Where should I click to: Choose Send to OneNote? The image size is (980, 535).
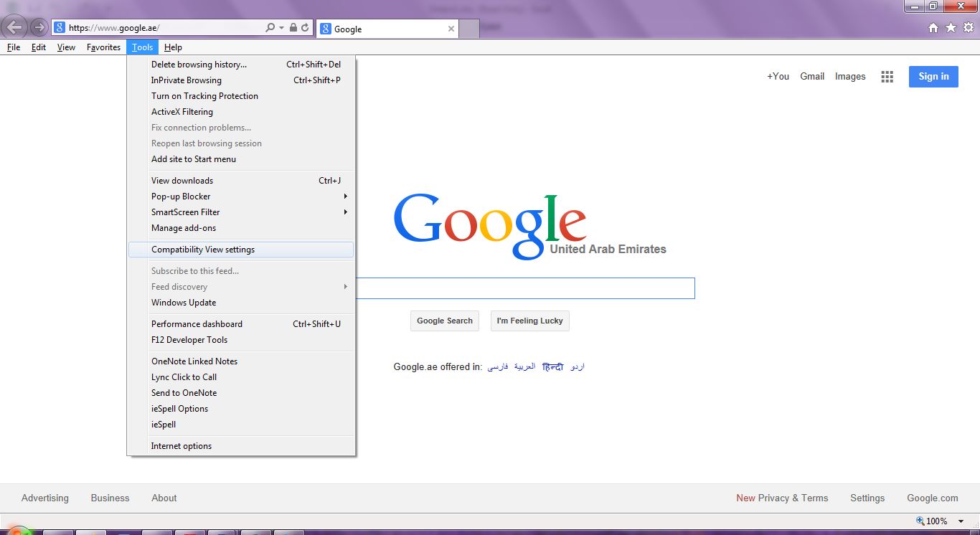(x=241, y=393)
